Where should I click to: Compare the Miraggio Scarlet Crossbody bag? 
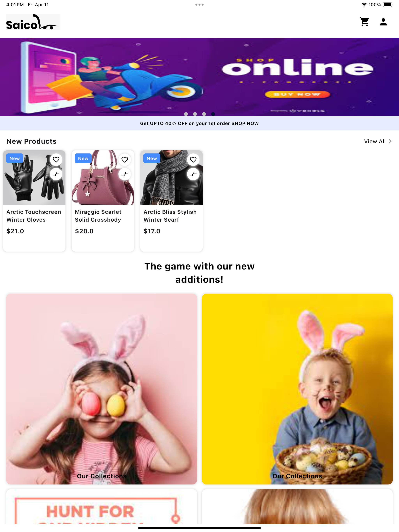click(125, 174)
